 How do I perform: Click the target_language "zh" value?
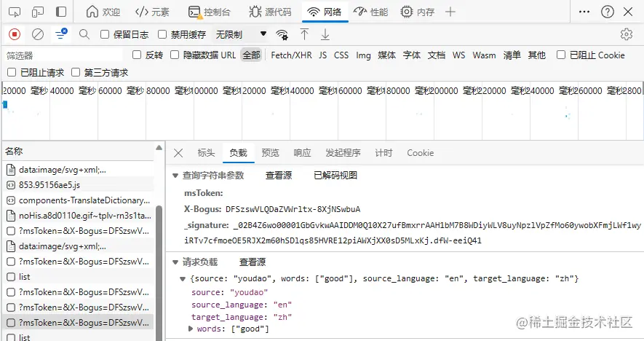[282, 317]
